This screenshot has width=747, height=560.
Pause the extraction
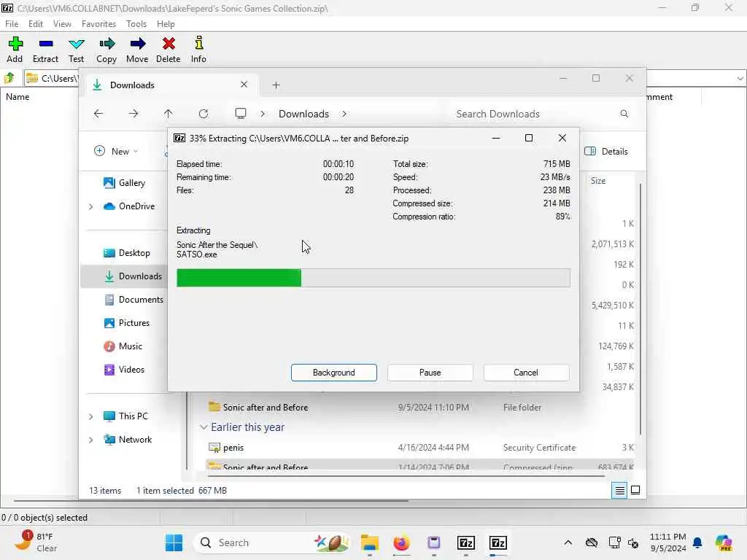click(x=430, y=373)
